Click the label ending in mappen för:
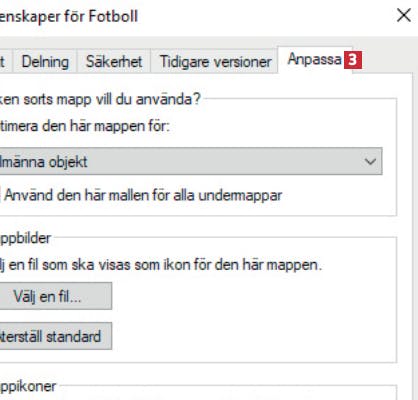Image resolution: width=418 pixels, height=400 pixels. point(85,126)
